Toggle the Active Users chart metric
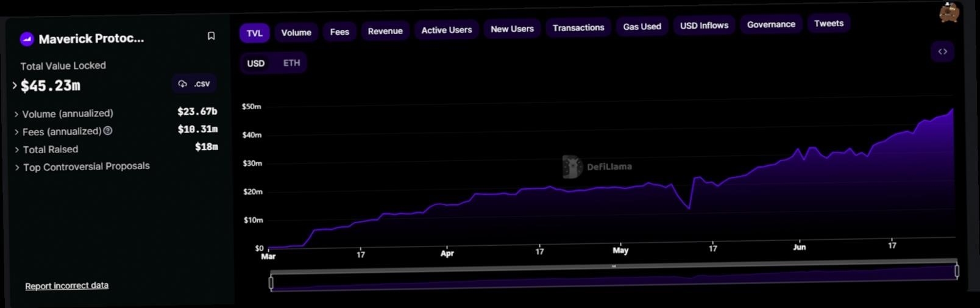980x308 pixels. 447,30
